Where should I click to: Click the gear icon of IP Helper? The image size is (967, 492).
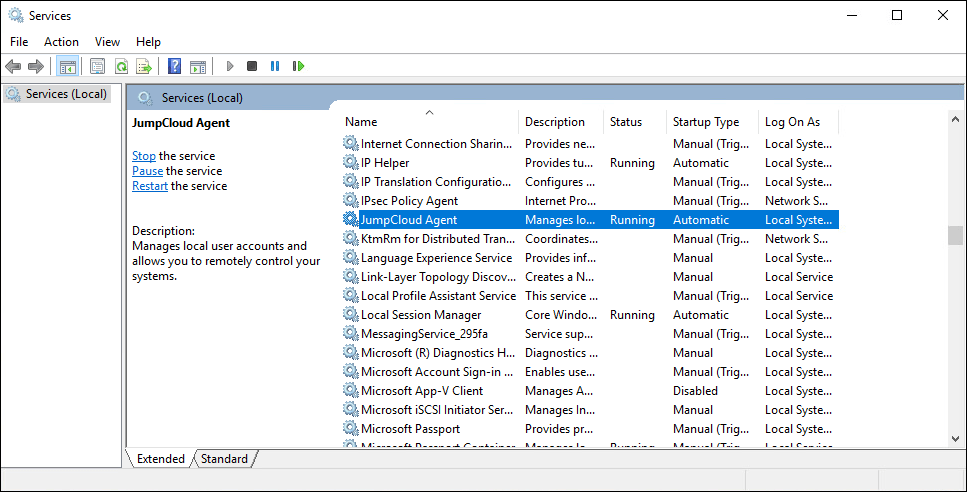pos(350,163)
